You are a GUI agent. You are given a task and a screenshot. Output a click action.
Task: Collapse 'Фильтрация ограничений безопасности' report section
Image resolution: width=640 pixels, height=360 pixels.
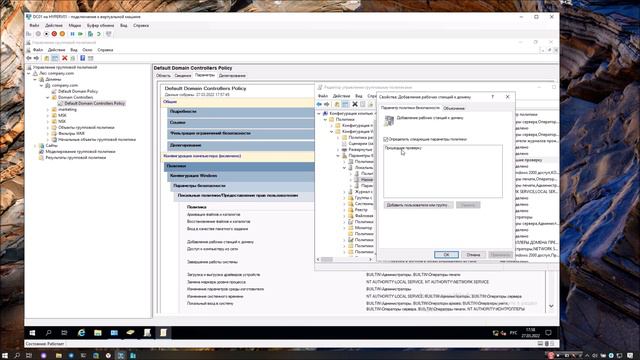click(x=241, y=133)
